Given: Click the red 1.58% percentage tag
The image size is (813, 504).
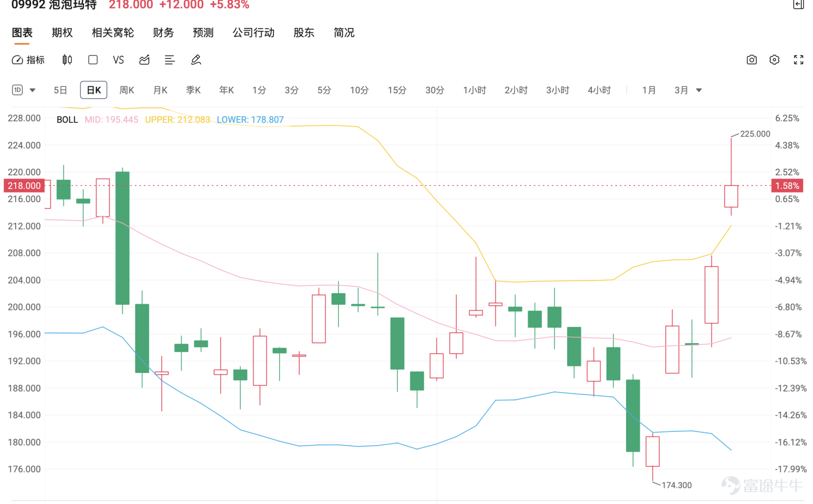Looking at the screenshot, I should point(787,186).
